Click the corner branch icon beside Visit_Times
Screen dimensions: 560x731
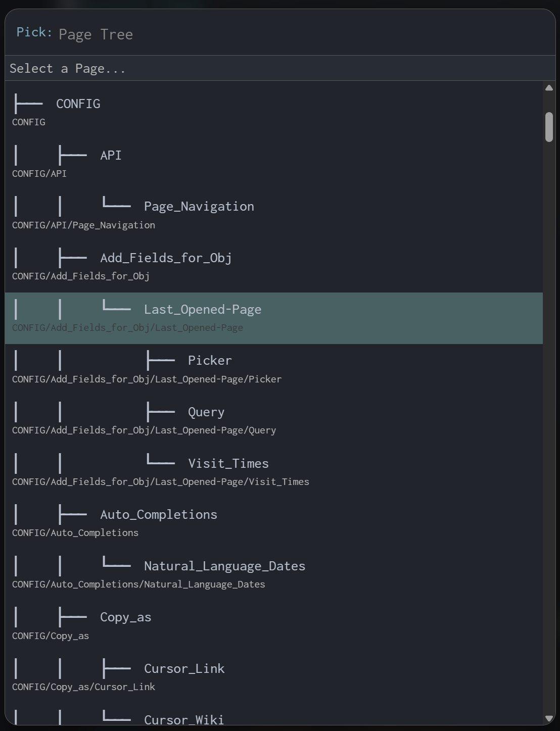160,459
